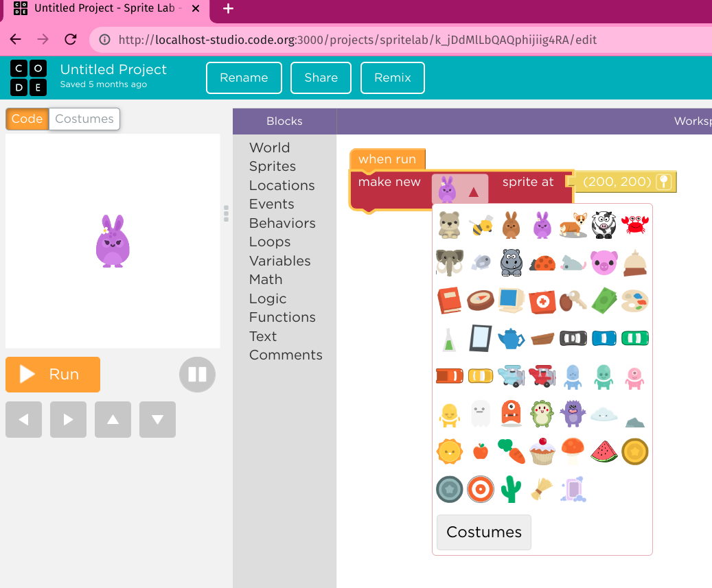This screenshot has width=712, height=588.
Task: Choose the elephant costume
Action: [x=449, y=263]
